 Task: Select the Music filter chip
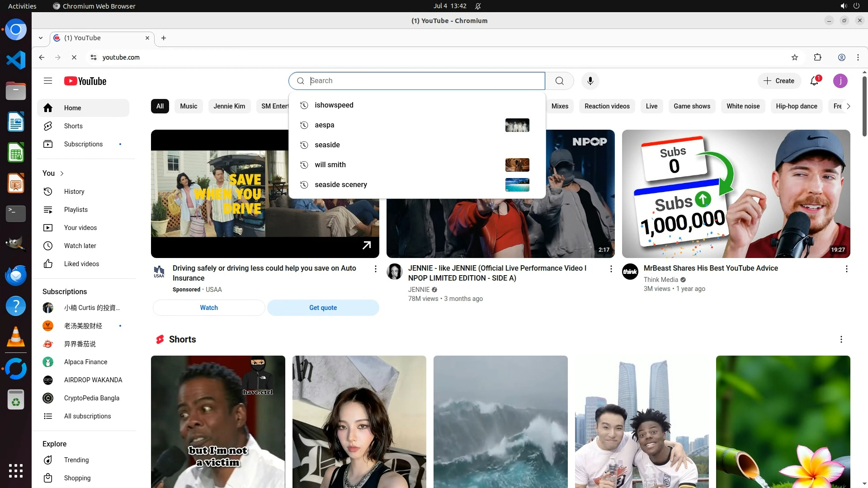coord(189,106)
